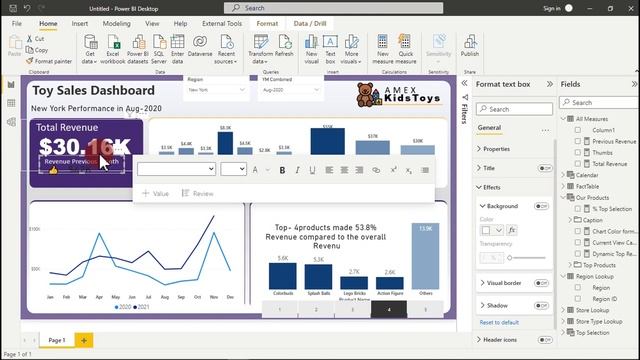Image resolution: width=640 pixels, height=360 pixels.
Task: Connect to SQL Server
Action: click(x=159, y=49)
